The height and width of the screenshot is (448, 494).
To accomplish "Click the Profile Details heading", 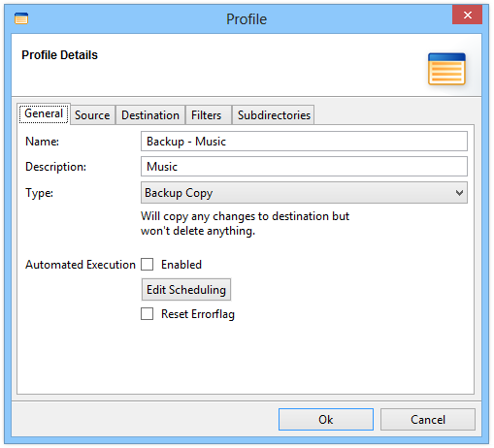I will tap(59, 55).
